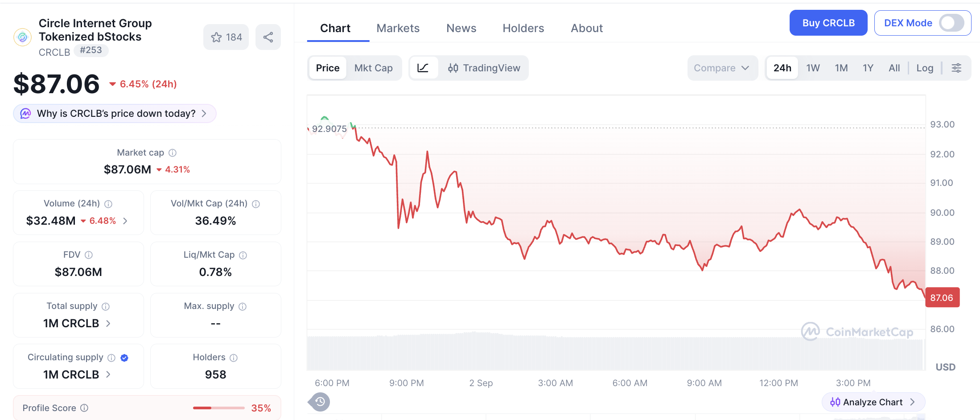Click the Profile Score progress bar

[218, 408]
